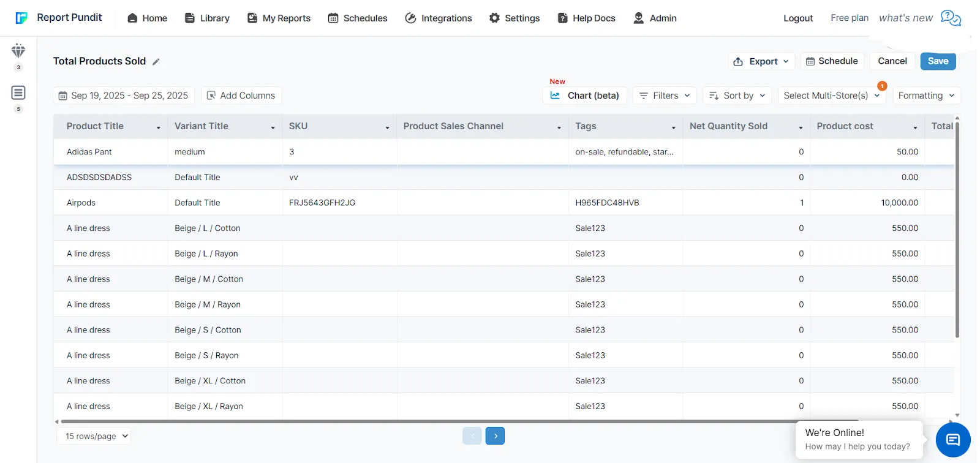This screenshot has width=980, height=463.
Task: Select the Adidas Pant product cell
Action: coord(111,152)
